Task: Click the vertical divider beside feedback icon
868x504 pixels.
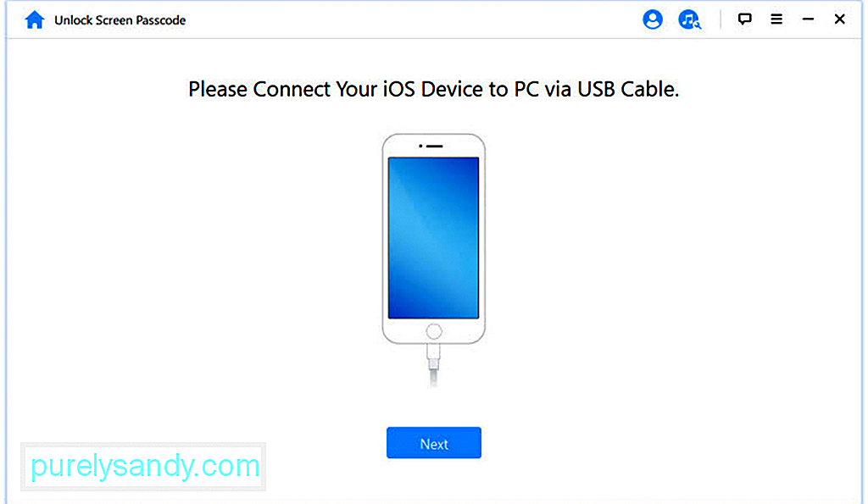Action: (721, 19)
